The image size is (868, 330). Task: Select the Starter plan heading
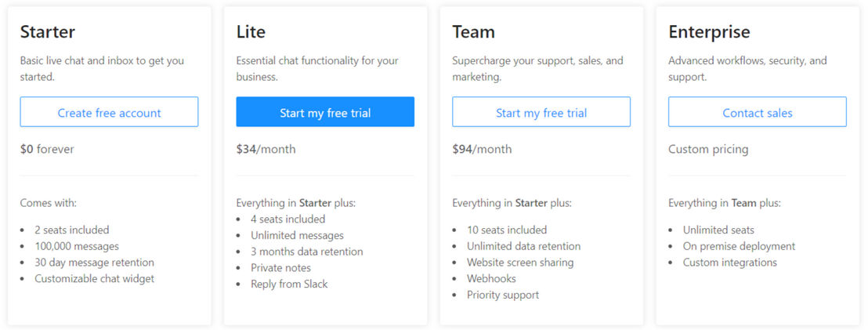point(48,31)
